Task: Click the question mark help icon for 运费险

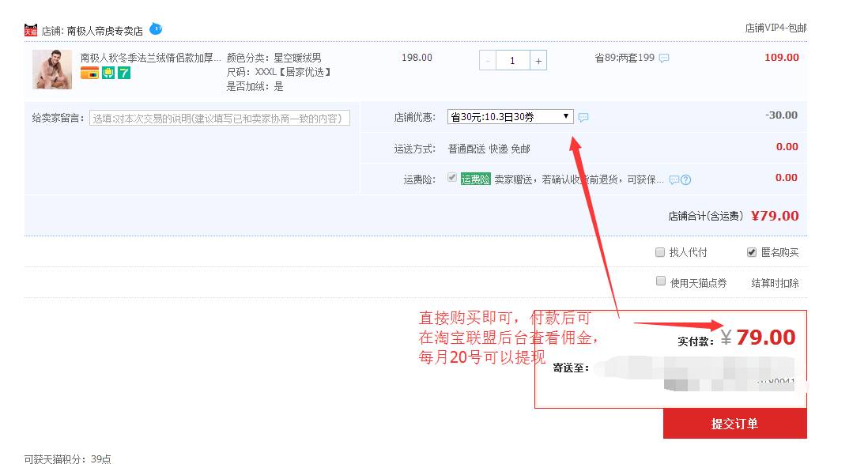Action: [685, 179]
